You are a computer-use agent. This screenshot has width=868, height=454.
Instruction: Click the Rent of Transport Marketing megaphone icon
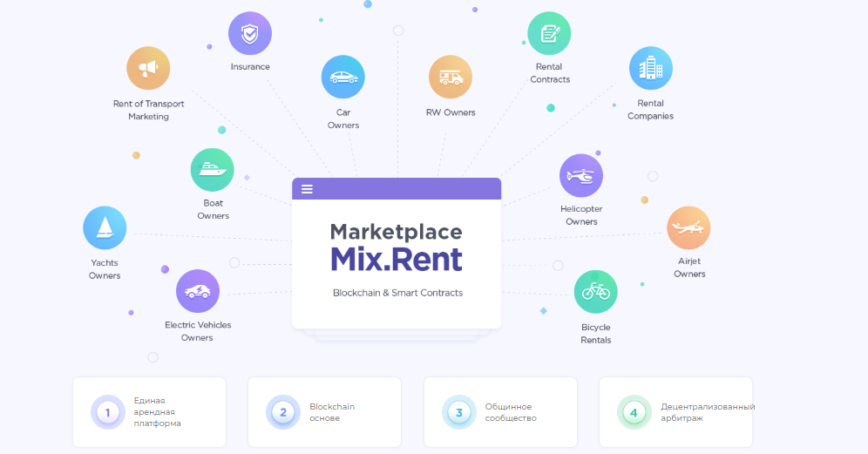pyautogui.click(x=148, y=69)
